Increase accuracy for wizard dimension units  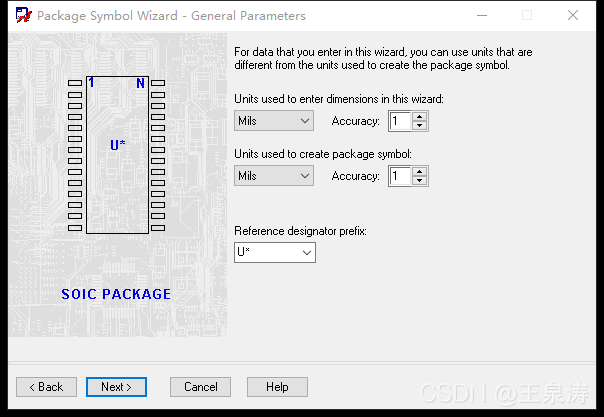pos(420,116)
